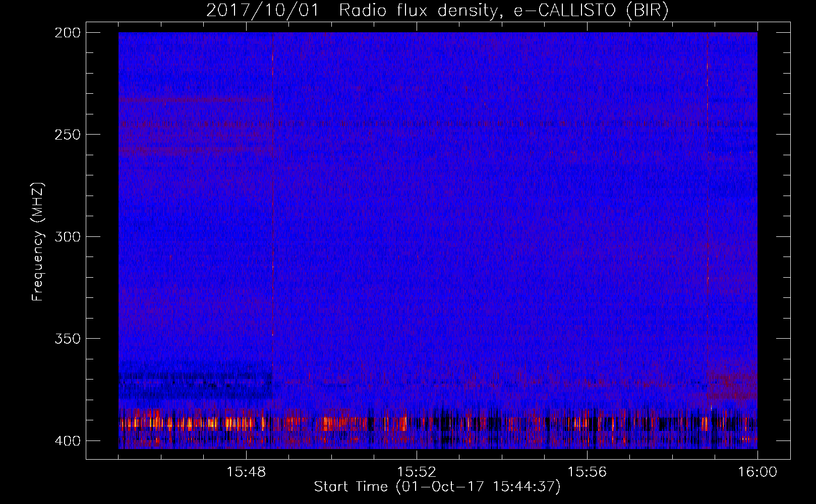Click the '15:48' time tick label

(246, 472)
